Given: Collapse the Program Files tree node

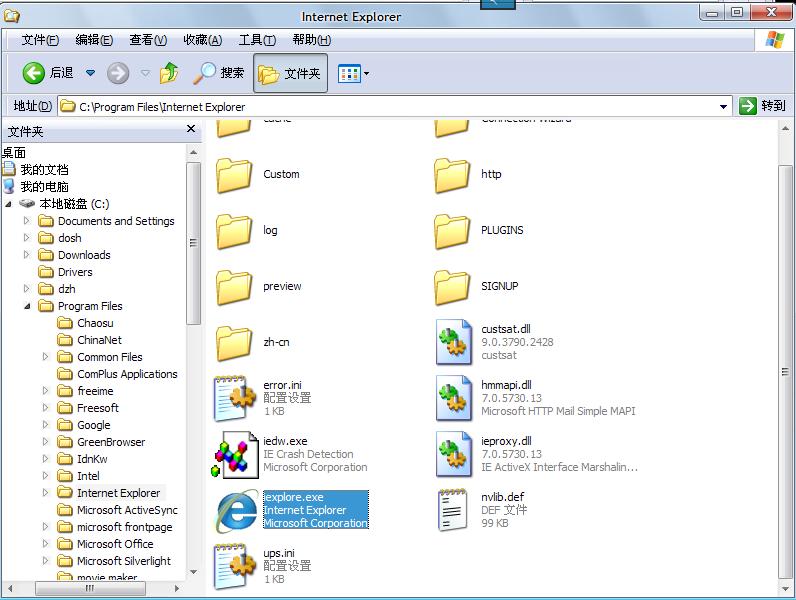Looking at the screenshot, I should click(27, 306).
